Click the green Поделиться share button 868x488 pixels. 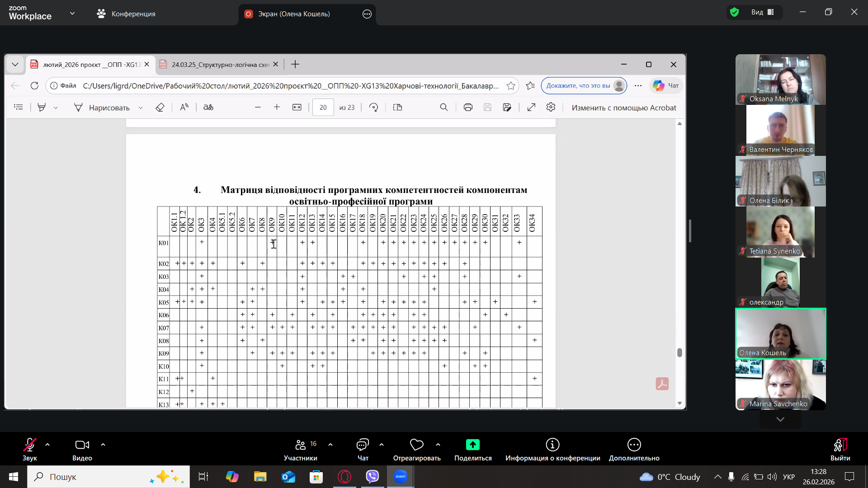tap(472, 449)
